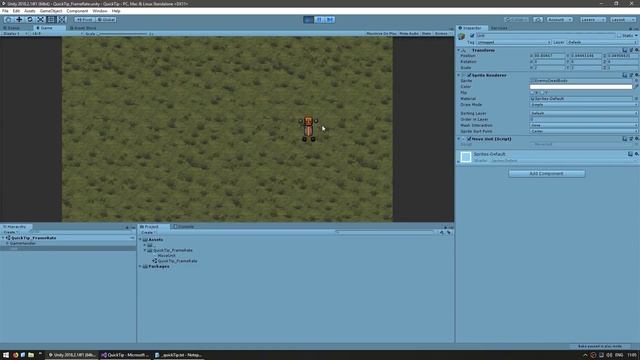Select the Rotate tool in toolbar
The width and height of the screenshot is (640, 360).
30,20
